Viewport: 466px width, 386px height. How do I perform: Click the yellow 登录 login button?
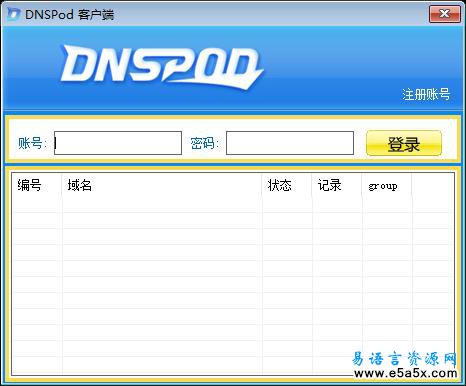click(404, 143)
